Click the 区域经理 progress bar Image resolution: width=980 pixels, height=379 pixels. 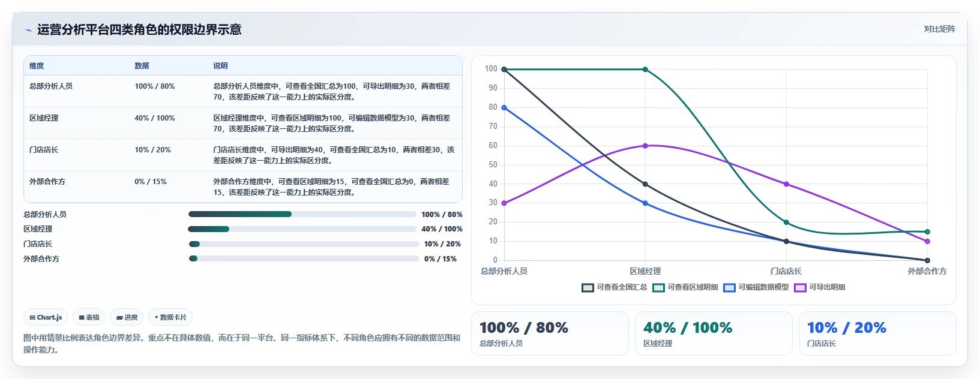click(302, 229)
